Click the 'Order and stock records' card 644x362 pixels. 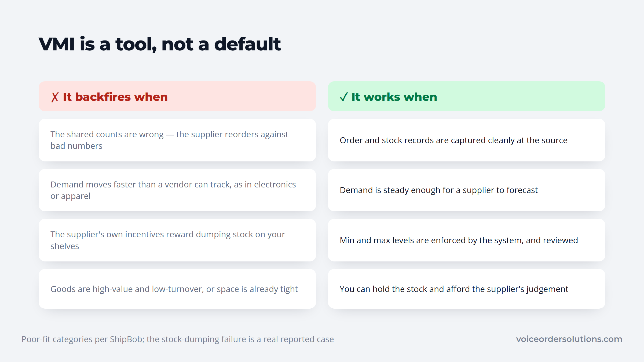[x=466, y=140]
